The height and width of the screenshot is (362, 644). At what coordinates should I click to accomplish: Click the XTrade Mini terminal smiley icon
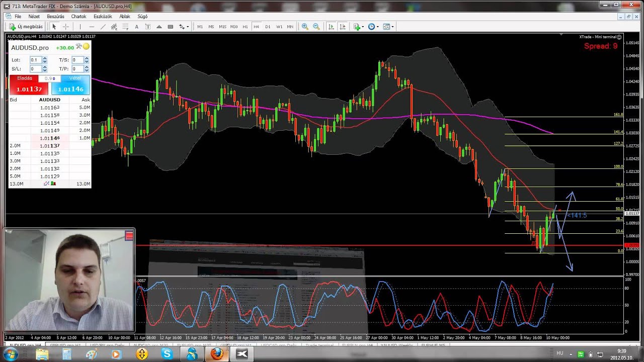click(x=619, y=37)
